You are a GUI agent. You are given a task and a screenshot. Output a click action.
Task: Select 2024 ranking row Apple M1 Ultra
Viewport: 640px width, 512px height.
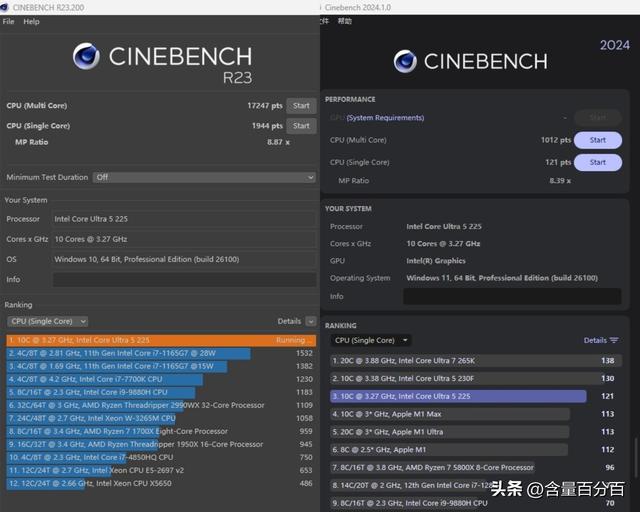coord(476,432)
